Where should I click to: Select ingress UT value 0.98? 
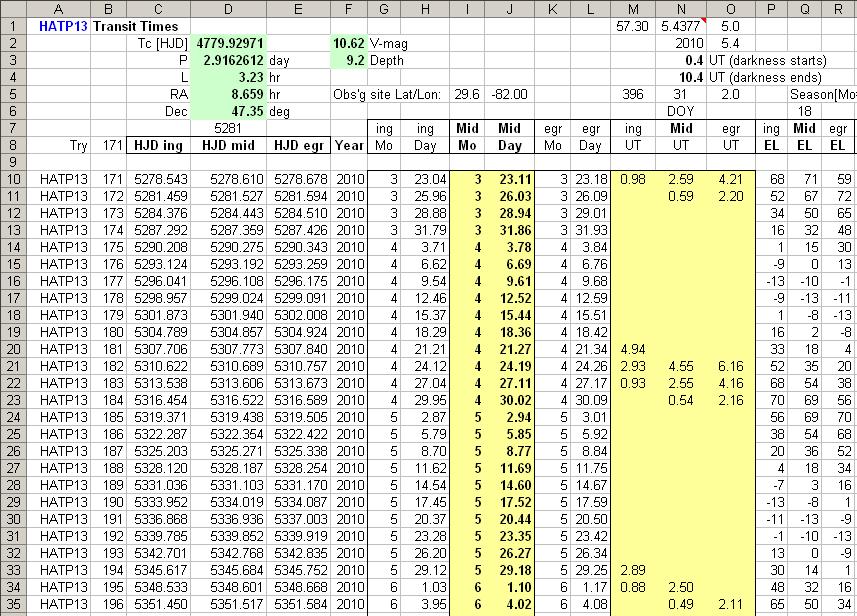pos(633,179)
